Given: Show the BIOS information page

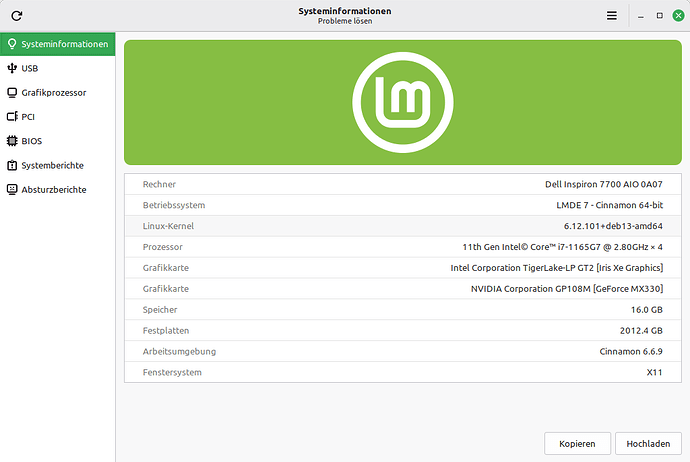Looking at the screenshot, I should (x=58, y=141).
